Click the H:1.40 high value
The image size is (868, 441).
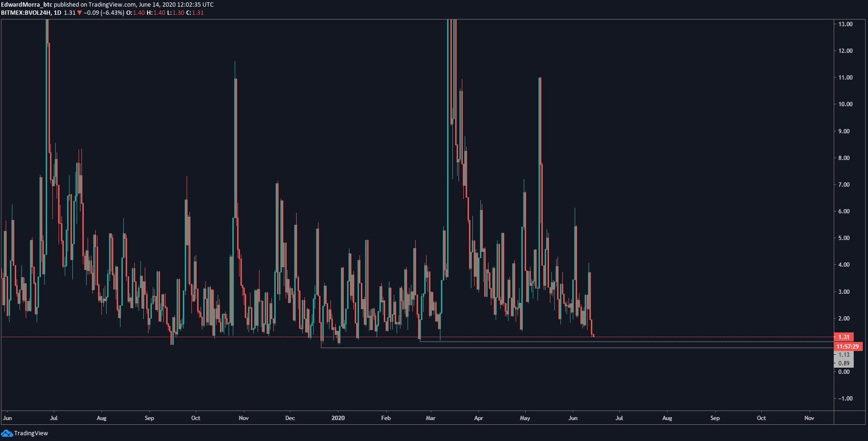pos(156,13)
